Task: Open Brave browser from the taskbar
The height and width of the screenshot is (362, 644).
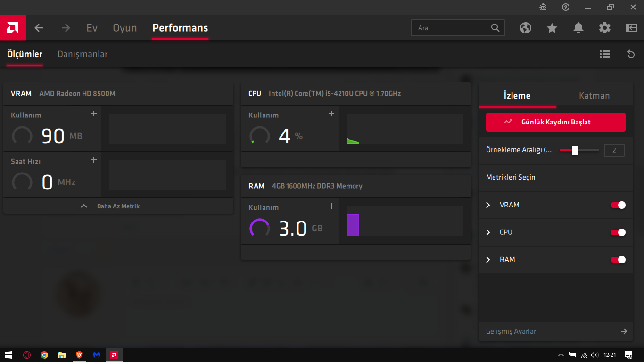Action: (x=79, y=355)
